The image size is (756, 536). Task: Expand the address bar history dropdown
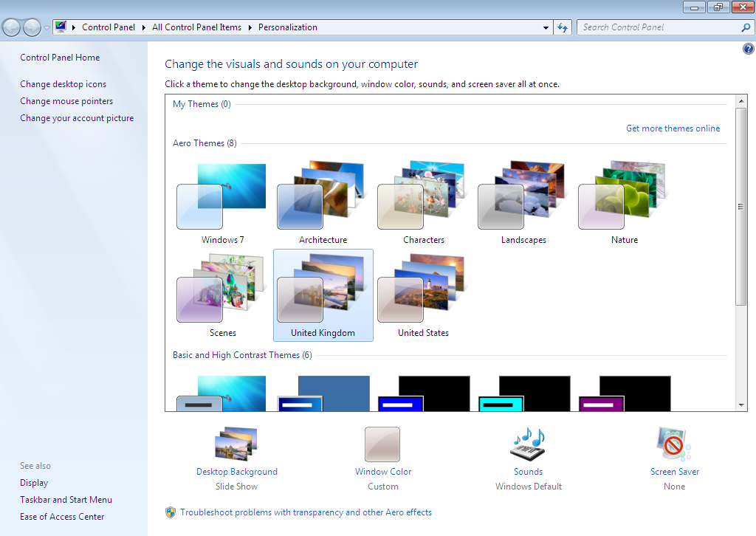546,27
